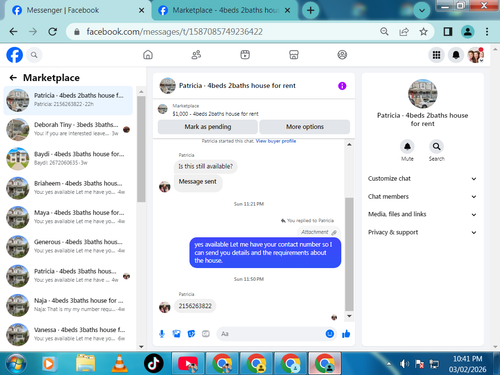Open the Chrome three-dot menu

[487, 32]
